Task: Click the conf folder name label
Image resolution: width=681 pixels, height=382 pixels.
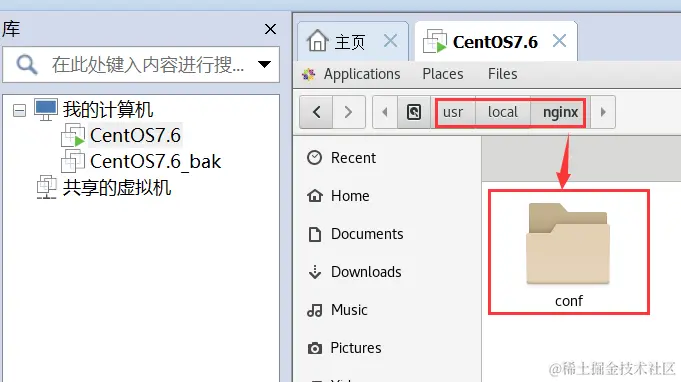Action: [x=569, y=301]
